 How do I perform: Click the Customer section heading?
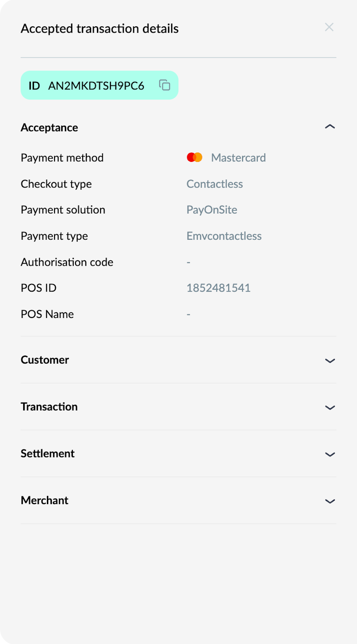(45, 360)
